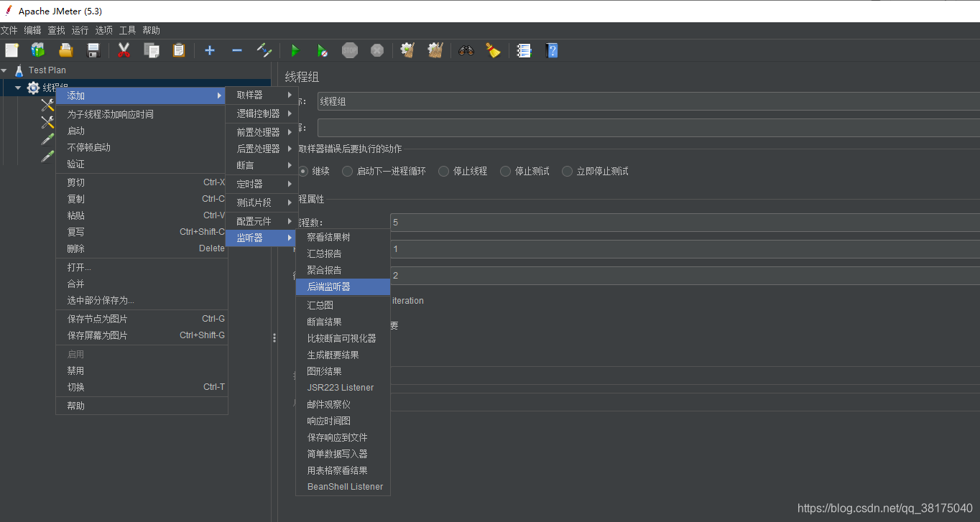980x522 pixels.
Task: Click the panel splitter handle dots
Action: [274, 337]
